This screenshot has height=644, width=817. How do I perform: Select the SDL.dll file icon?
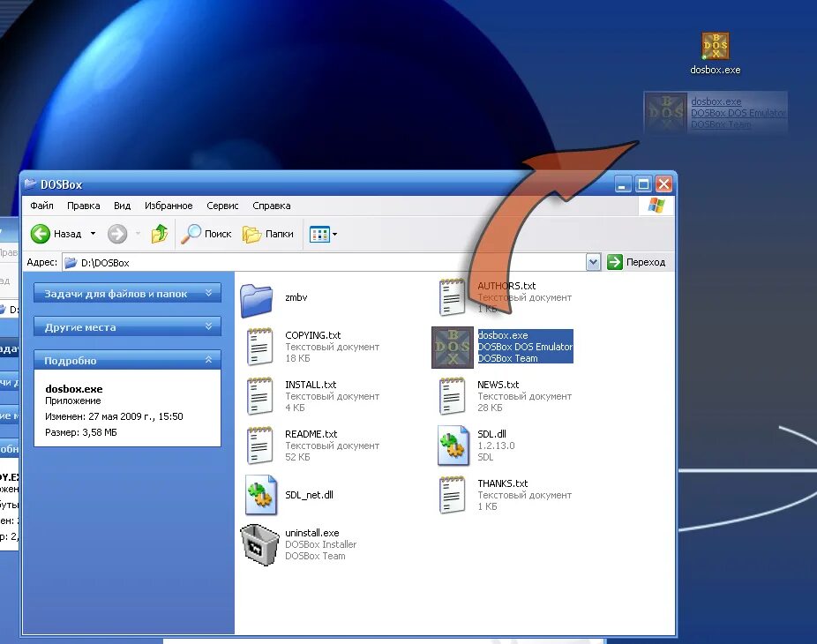[453, 446]
